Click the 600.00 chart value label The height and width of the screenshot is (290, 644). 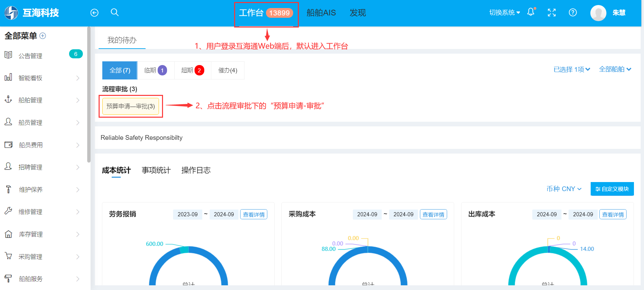154,244
